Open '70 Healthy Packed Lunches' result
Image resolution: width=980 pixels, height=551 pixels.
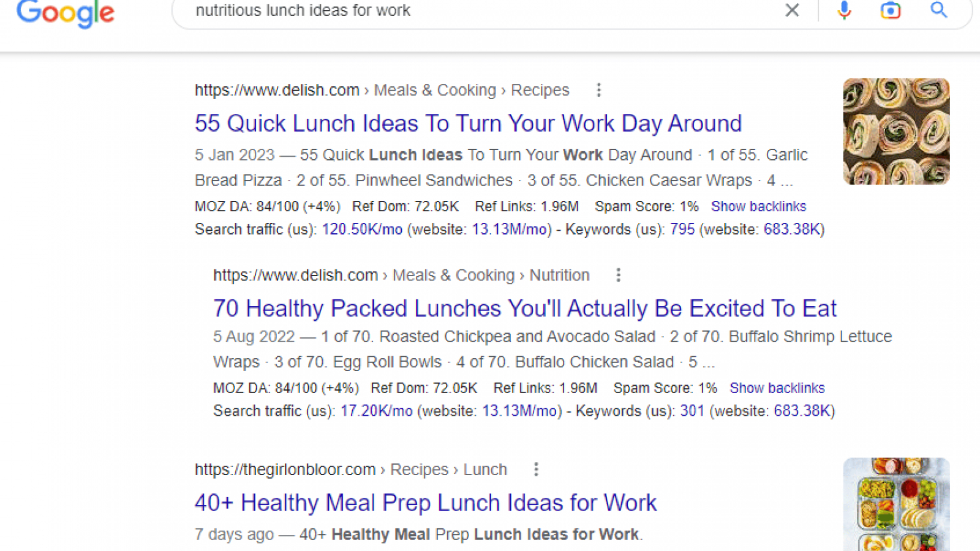click(524, 308)
